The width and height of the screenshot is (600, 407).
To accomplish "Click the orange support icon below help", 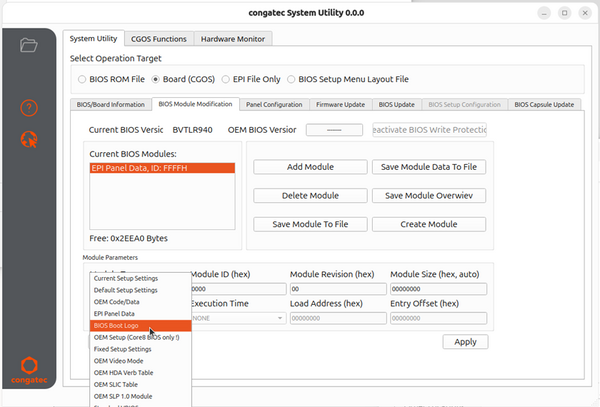I will [x=28, y=139].
